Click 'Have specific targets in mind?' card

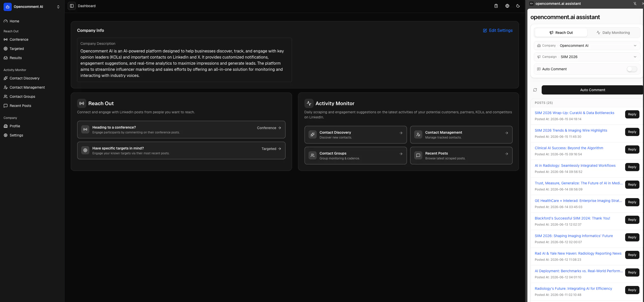[x=181, y=150]
